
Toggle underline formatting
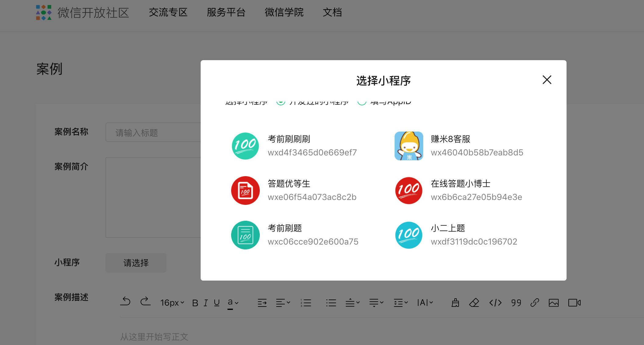216,303
